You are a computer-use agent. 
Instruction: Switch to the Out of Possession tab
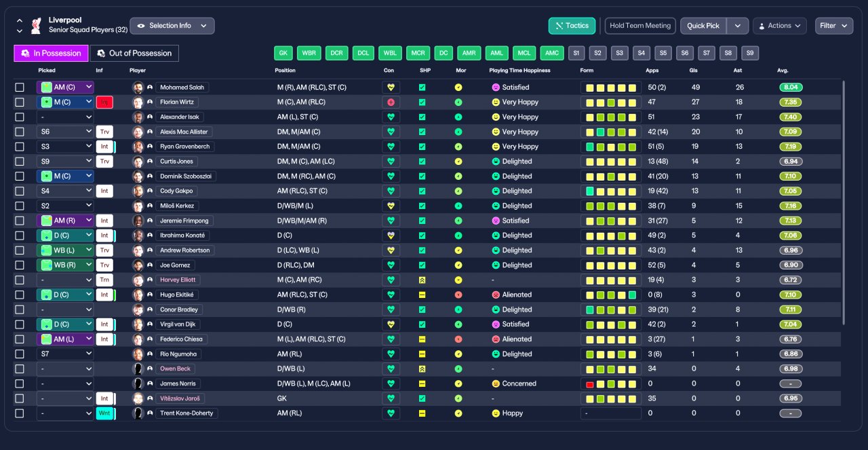(x=135, y=53)
